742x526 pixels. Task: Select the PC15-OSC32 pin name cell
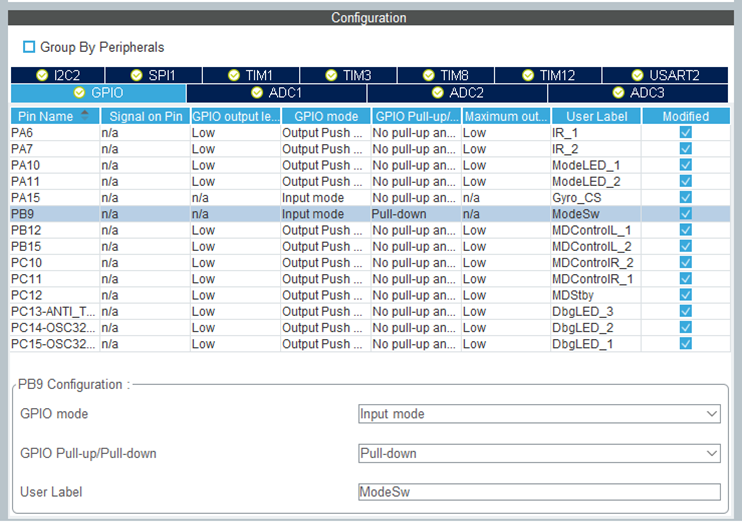pos(55,343)
